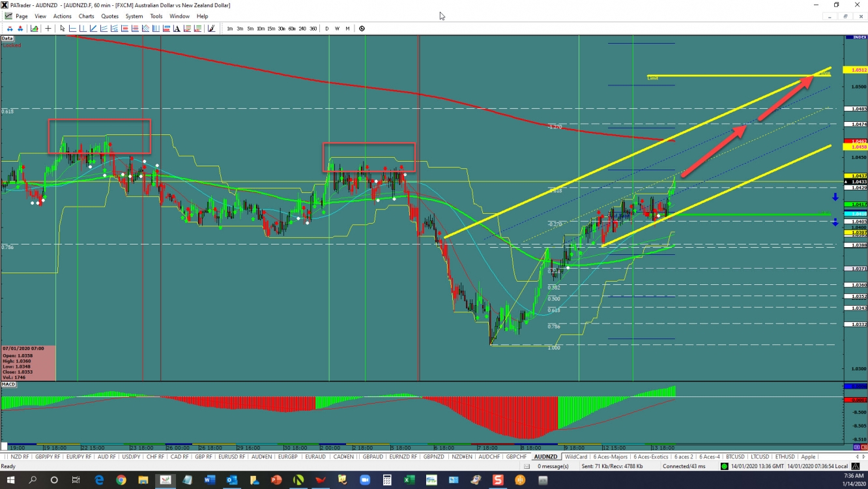Switch to daily D timeframe
868x489 pixels.
327,29
